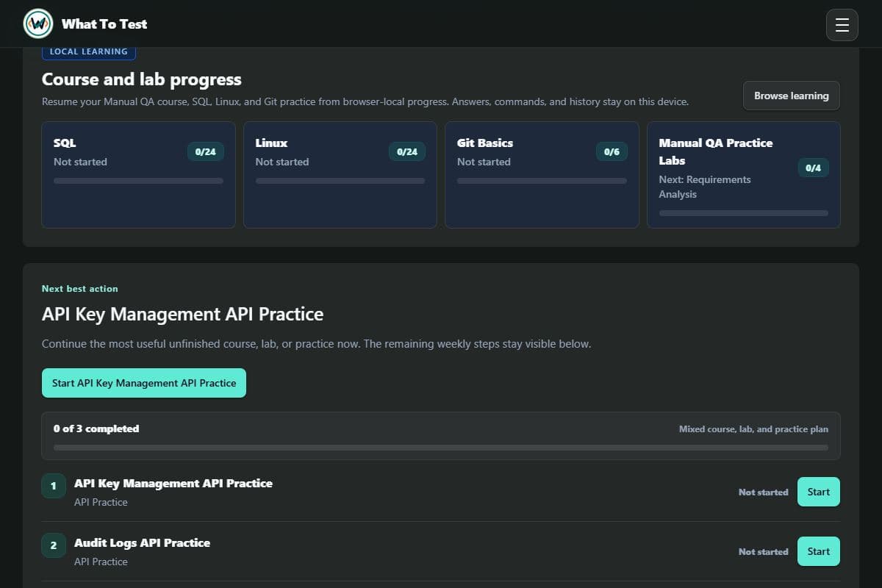Click Mixed course, lab, and practice plan text
The image size is (882, 588).
pos(753,429)
